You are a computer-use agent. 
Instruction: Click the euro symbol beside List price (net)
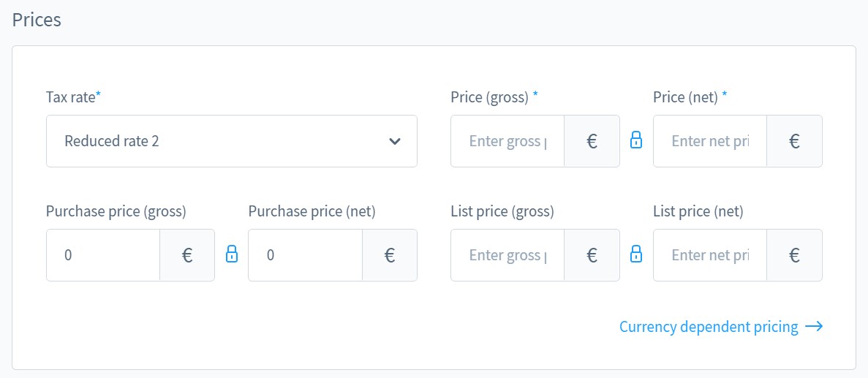click(794, 255)
